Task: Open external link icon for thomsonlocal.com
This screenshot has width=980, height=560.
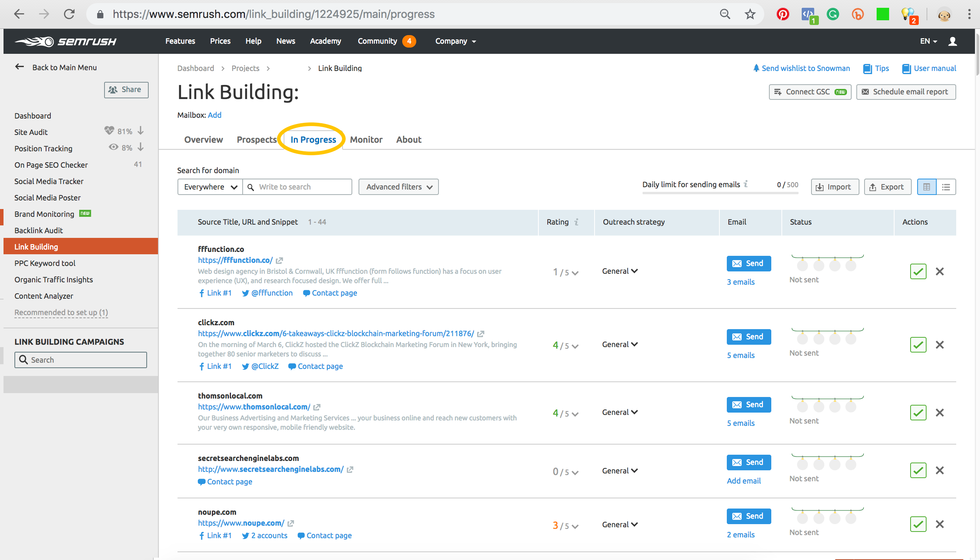Action: point(317,407)
